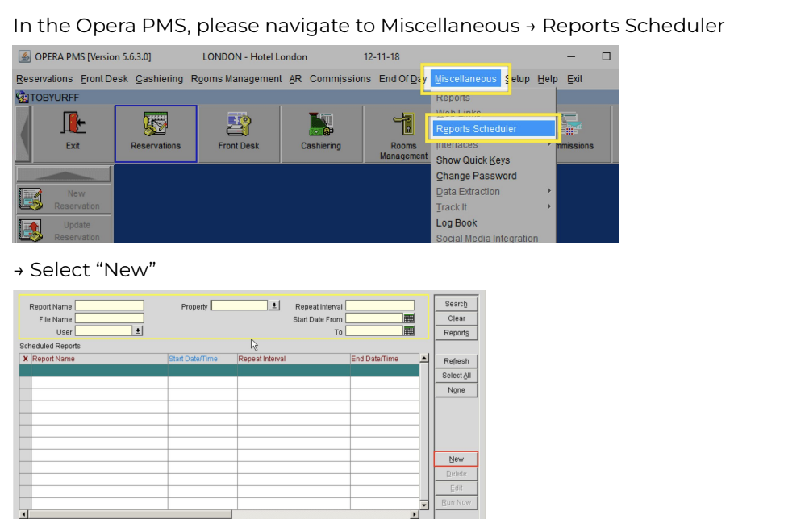
Task: Click the File Name input field
Action: tap(110, 318)
